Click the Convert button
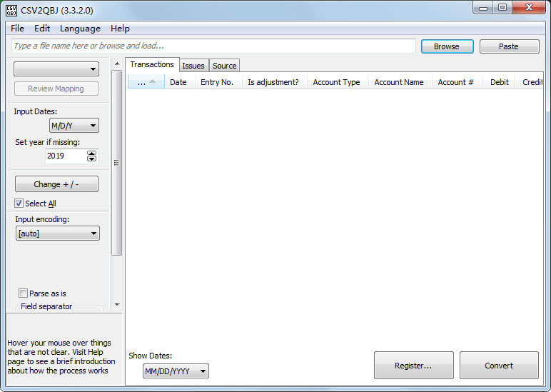This screenshot has height=392, width=551. click(499, 366)
